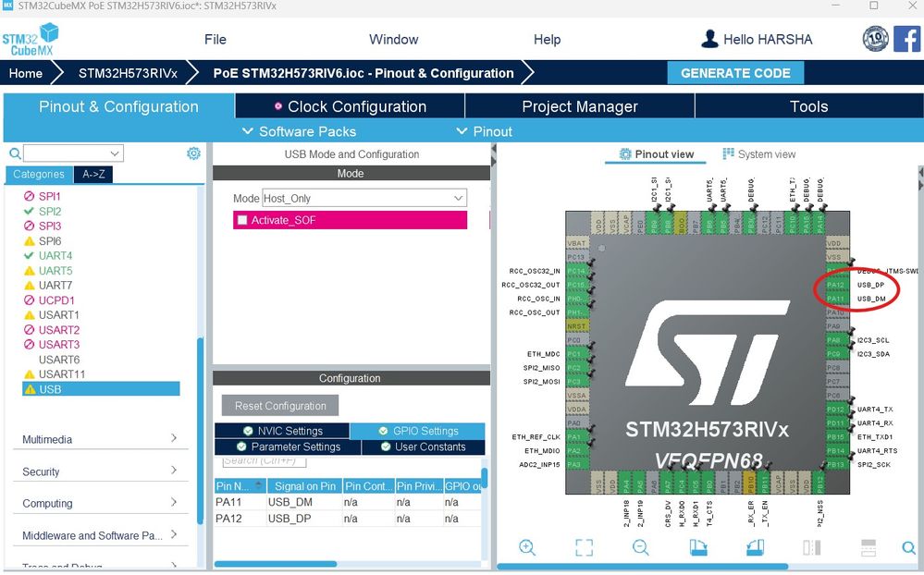This screenshot has height=575, width=924.
Task: Click the STM32H573RIVx breadcrumb
Action: (128, 73)
